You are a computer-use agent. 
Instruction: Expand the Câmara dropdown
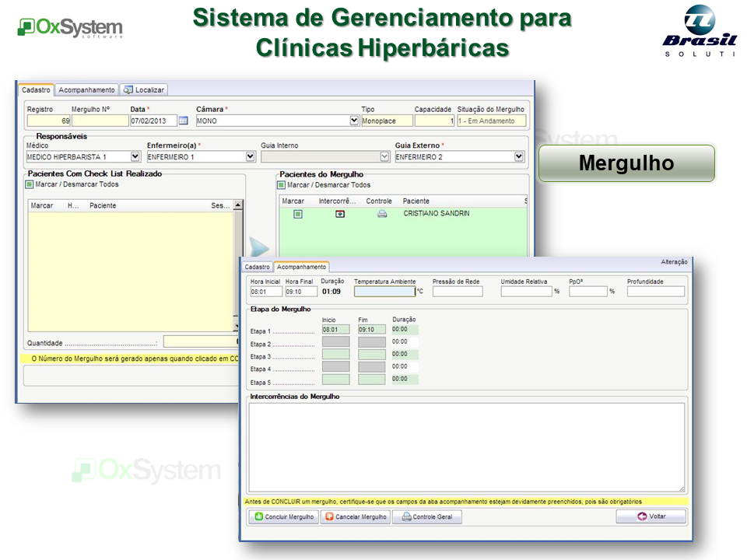click(x=354, y=121)
